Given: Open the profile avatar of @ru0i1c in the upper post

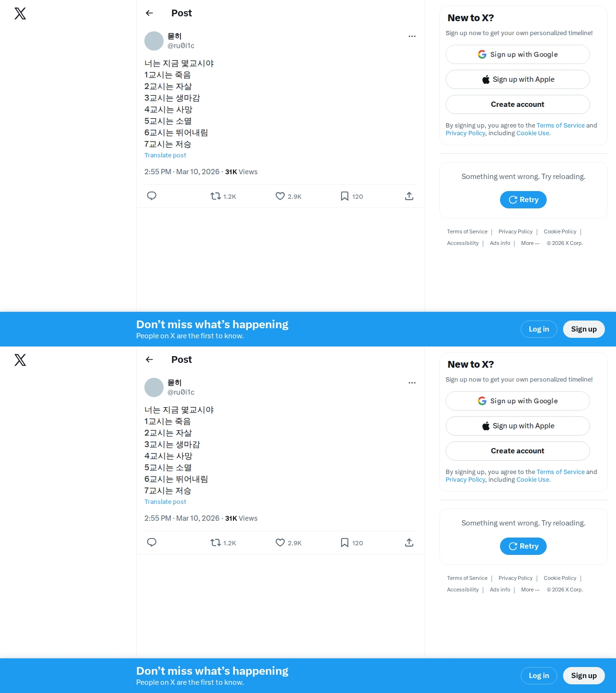Looking at the screenshot, I should [x=154, y=41].
